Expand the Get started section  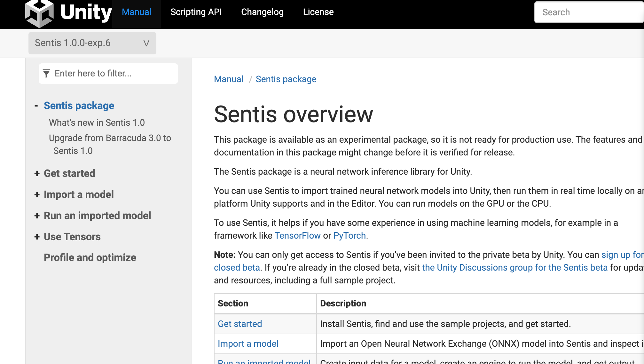(x=37, y=173)
